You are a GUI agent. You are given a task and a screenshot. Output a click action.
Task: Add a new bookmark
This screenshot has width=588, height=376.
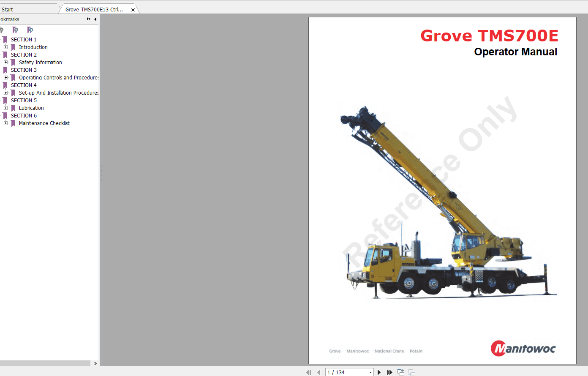pos(15,30)
